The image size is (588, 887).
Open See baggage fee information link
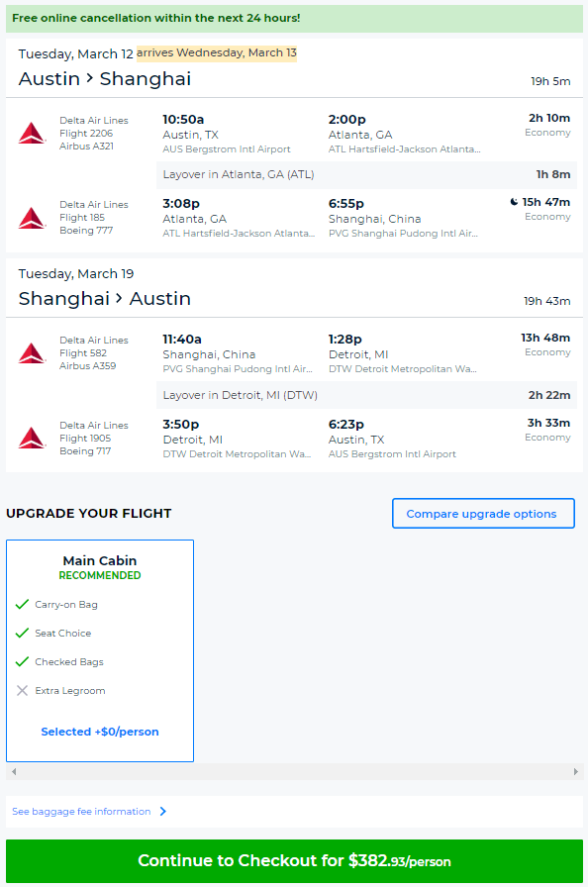click(x=81, y=811)
